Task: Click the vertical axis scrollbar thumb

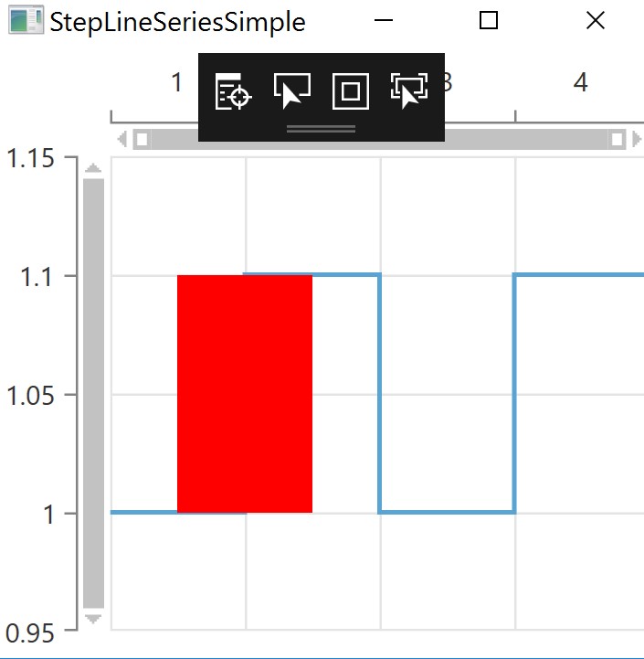Action: coord(93,393)
